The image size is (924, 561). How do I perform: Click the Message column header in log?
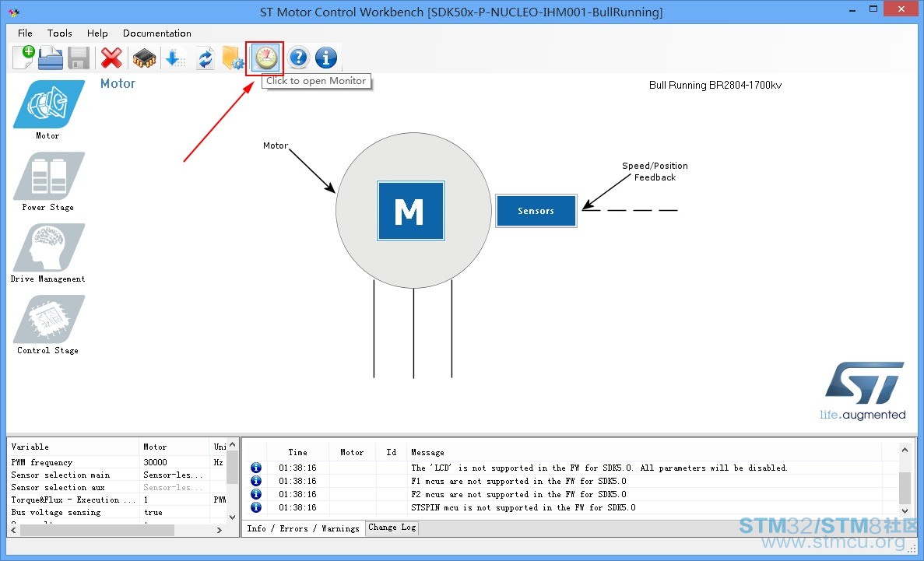pos(644,452)
